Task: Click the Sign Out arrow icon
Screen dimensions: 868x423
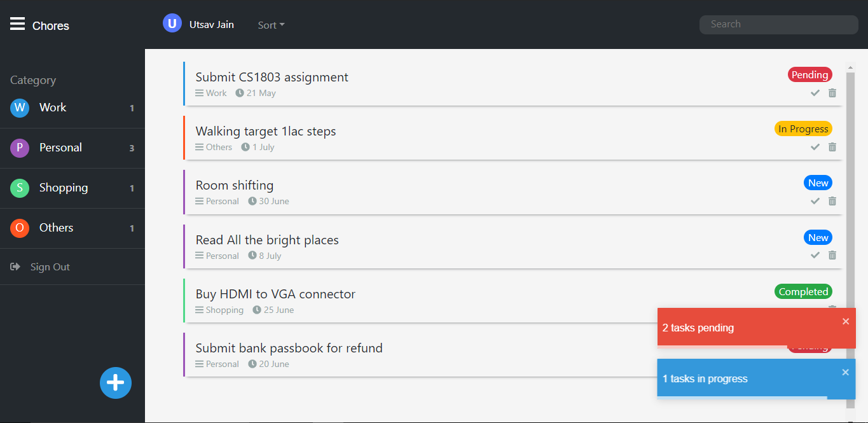Action: tap(15, 267)
